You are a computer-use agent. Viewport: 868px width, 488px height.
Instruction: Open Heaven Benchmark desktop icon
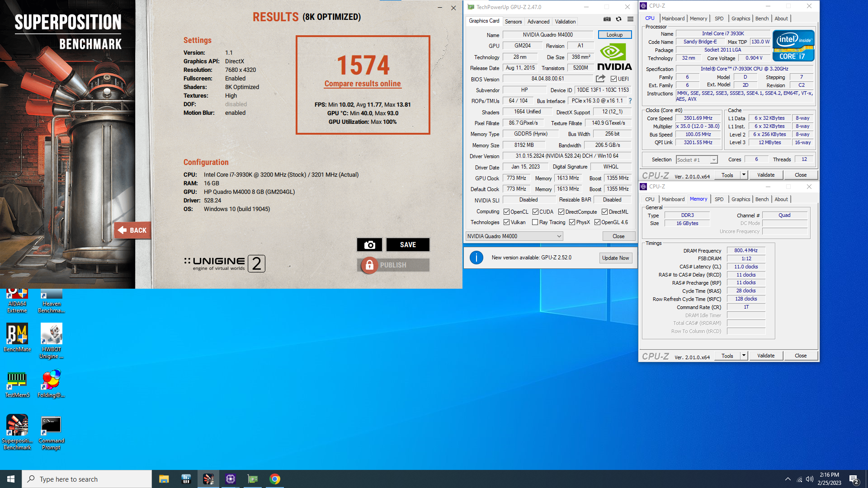[x=51, y=301]
